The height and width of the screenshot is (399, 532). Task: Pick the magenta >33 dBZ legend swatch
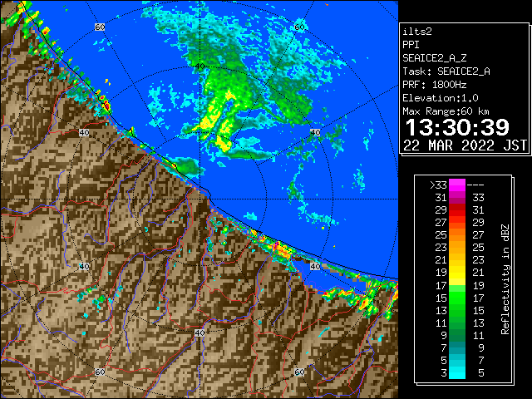457,185
